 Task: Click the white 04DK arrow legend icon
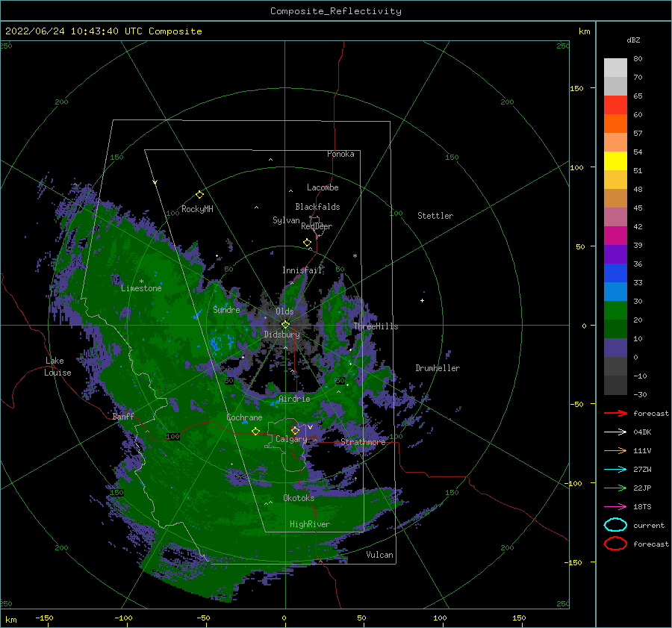tap(615, 432)
